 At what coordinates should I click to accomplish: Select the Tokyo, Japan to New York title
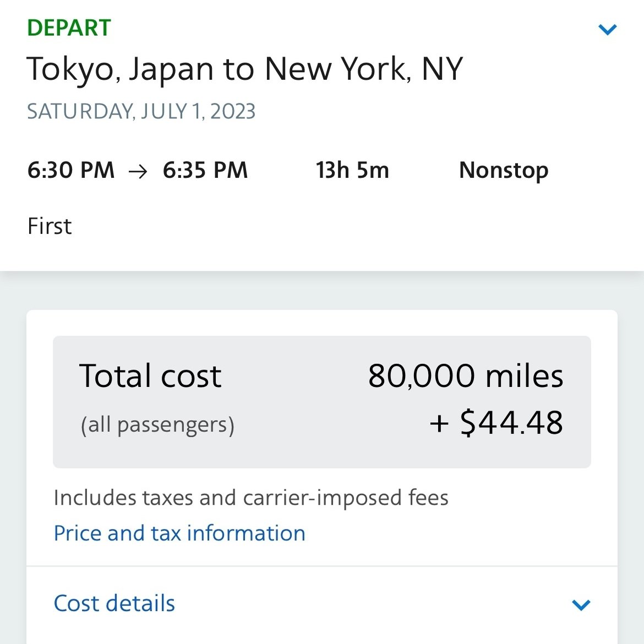245,69
